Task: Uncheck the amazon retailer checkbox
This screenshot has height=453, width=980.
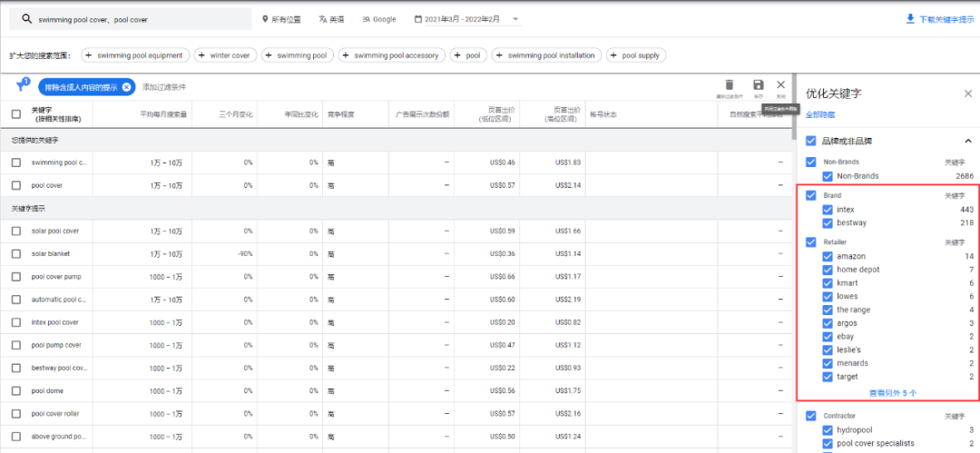Action: point(828,257)
